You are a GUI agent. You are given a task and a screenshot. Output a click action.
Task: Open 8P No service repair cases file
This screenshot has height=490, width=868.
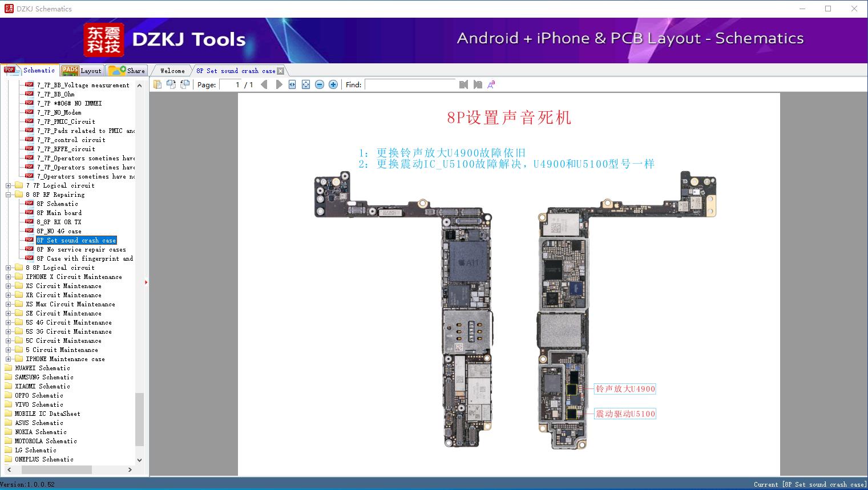(82, 249)
